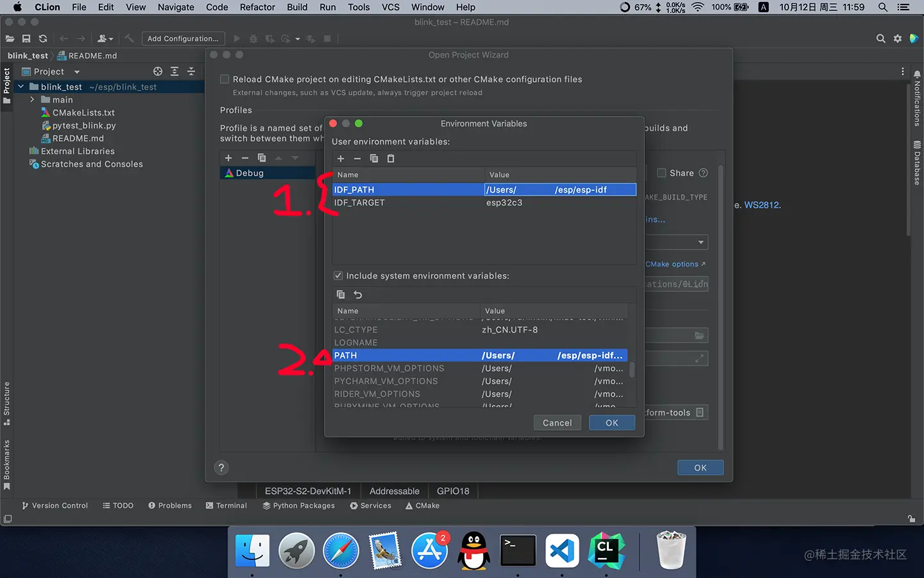
Task: Open IDE settings gear icon
Action: [x=898, y=39]
